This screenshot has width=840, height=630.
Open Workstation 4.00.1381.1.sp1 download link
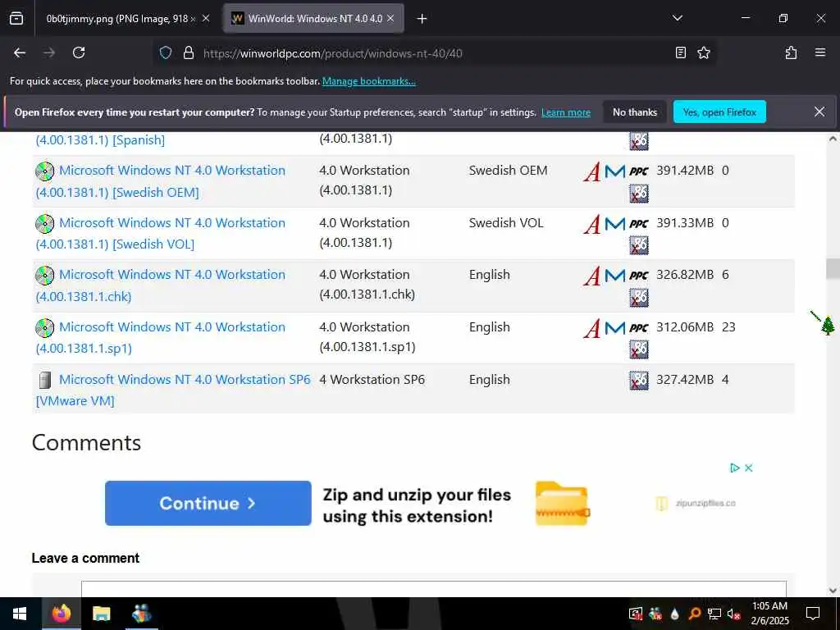(x=161, y=337)
